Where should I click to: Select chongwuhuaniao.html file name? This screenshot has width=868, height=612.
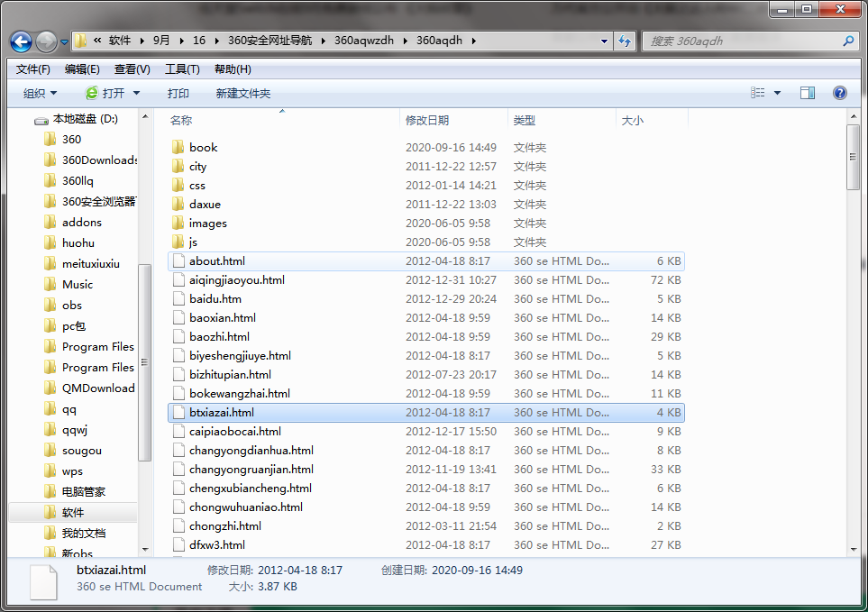(x=246, y=507)
